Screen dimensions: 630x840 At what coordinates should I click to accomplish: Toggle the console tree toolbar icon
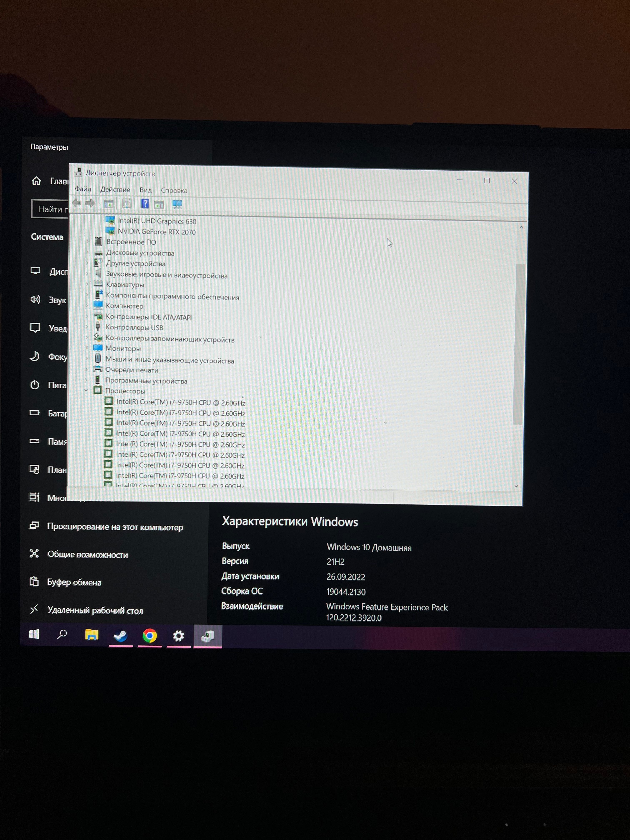[109, 204]
